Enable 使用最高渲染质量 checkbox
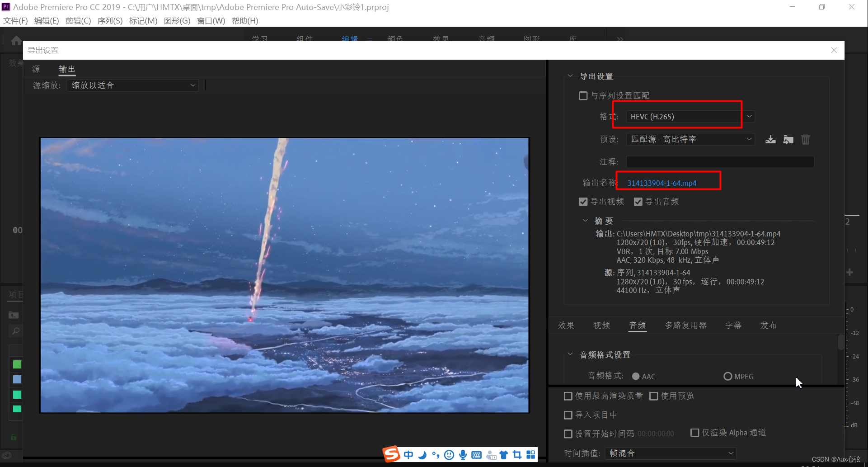 pyautogui.click(x=568, y=396)
